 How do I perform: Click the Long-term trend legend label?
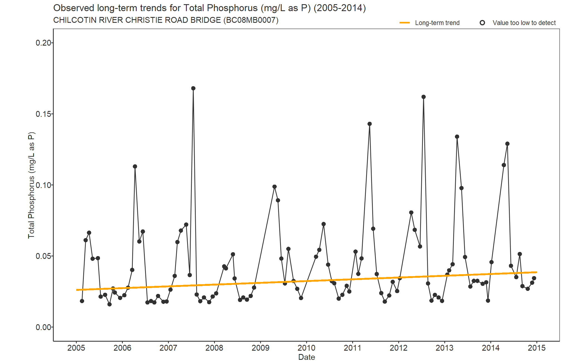point(437,23)
